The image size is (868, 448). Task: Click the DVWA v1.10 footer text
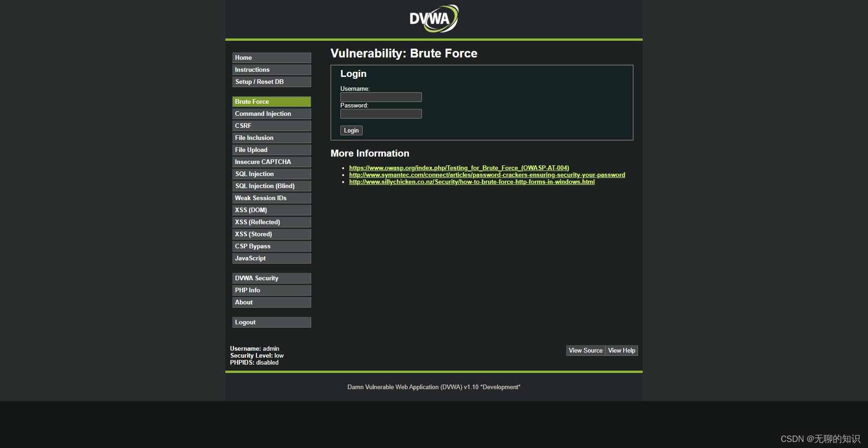point(434,387)
